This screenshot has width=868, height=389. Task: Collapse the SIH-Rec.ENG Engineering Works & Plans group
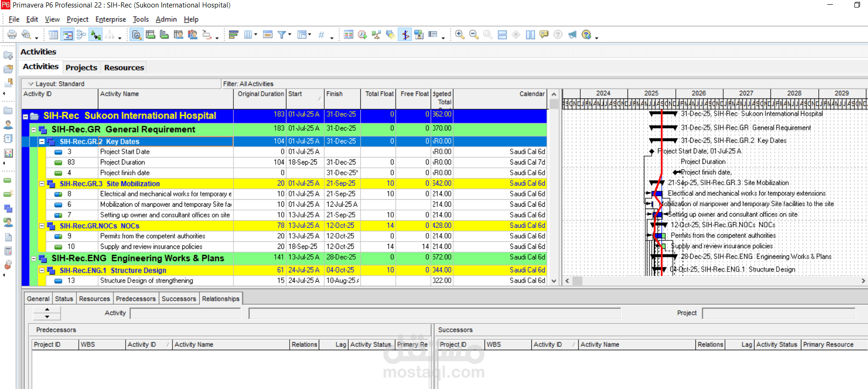pos(34,258)
